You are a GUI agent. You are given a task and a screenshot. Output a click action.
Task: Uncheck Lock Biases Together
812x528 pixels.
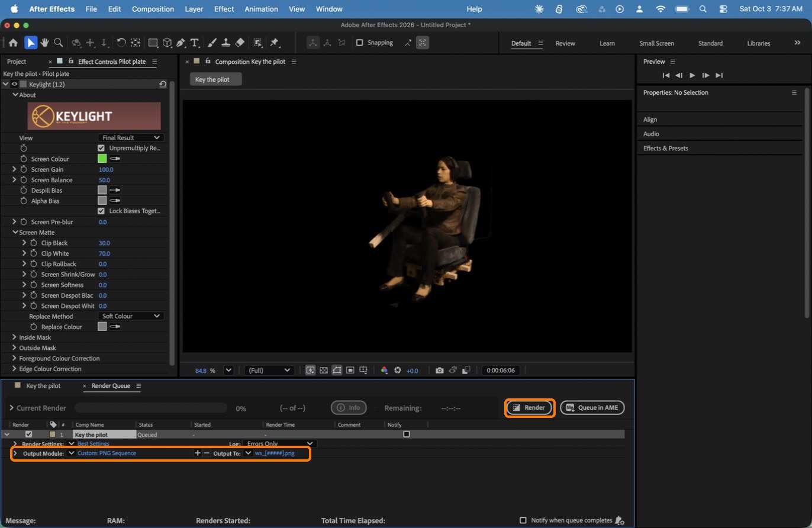click(x=101, y=211)
